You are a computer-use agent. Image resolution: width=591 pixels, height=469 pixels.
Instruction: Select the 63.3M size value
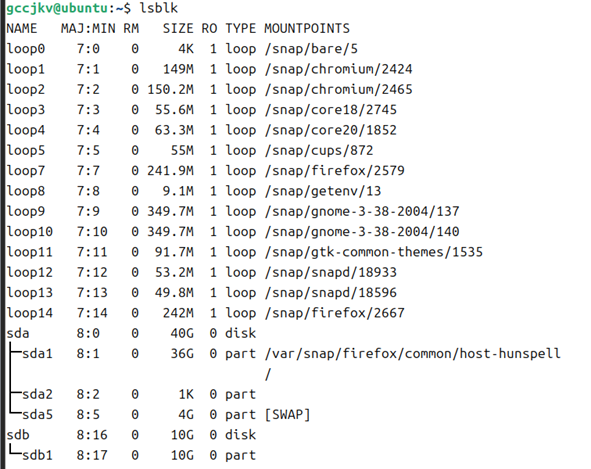pyautogui.click(x=174, y=130)
